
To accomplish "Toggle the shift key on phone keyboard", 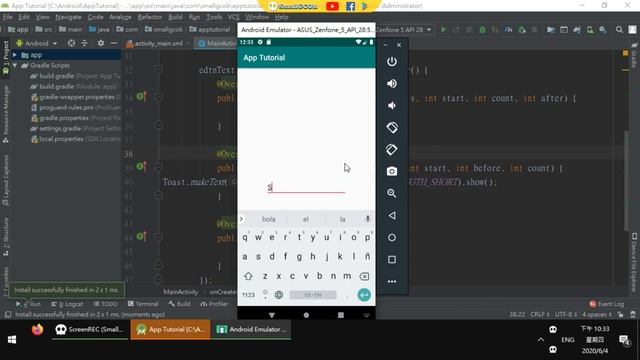I will (x=248, y=276).
